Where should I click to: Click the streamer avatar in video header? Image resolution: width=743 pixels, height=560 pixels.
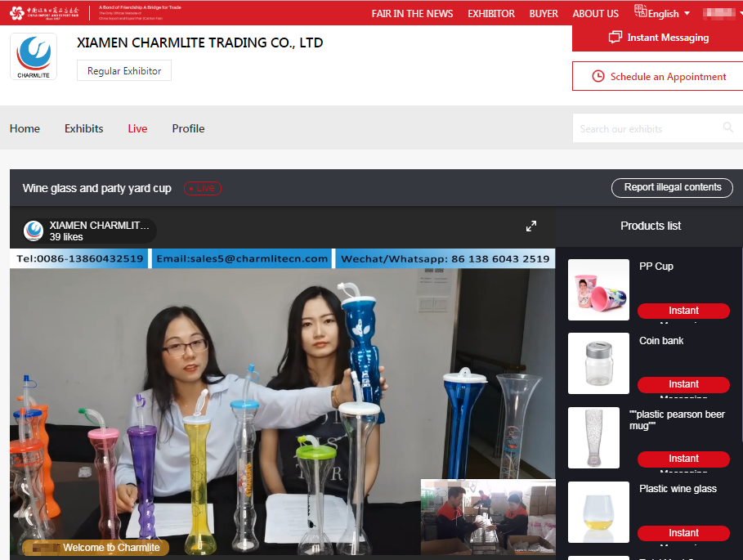(x=34, y=231)
